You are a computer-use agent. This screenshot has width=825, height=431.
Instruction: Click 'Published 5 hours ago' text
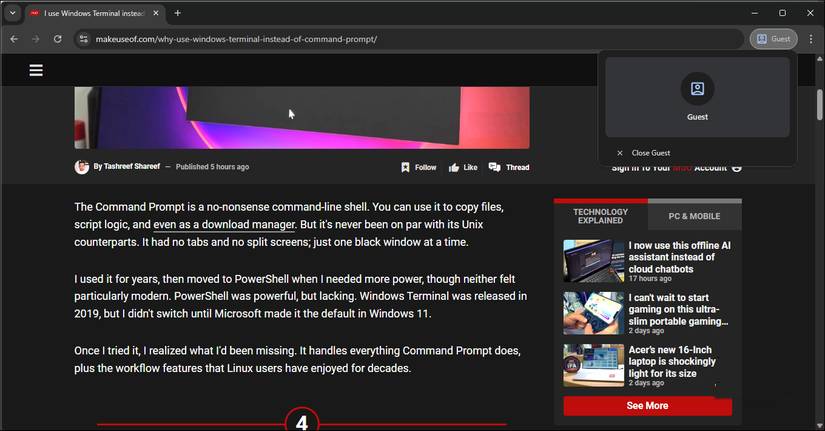tap(212, 167)
